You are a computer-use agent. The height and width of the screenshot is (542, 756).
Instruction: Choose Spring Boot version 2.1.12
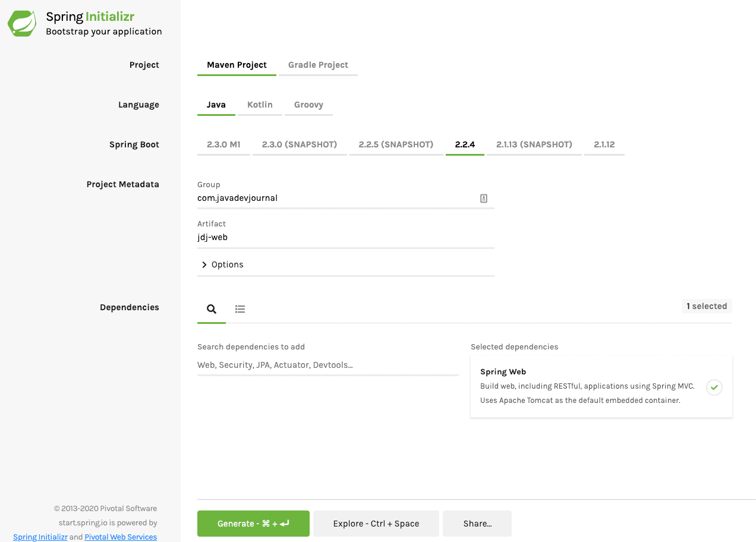604,144
